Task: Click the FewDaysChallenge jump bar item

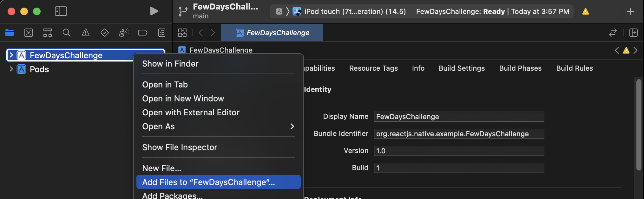Action: [216, 50]
